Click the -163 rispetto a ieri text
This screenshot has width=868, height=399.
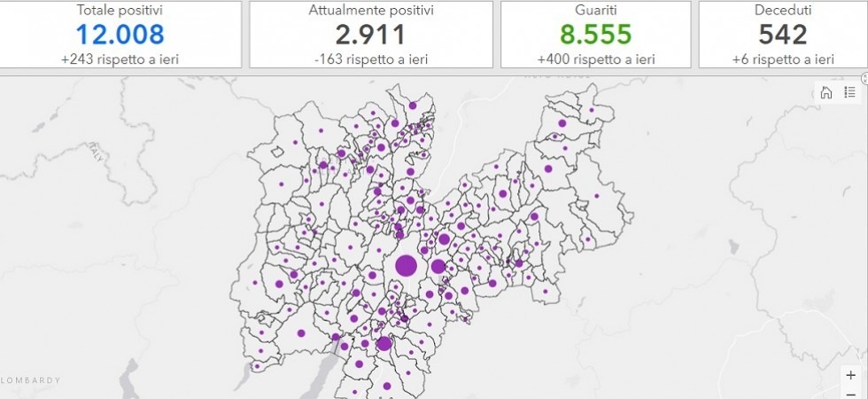point(371,59)
